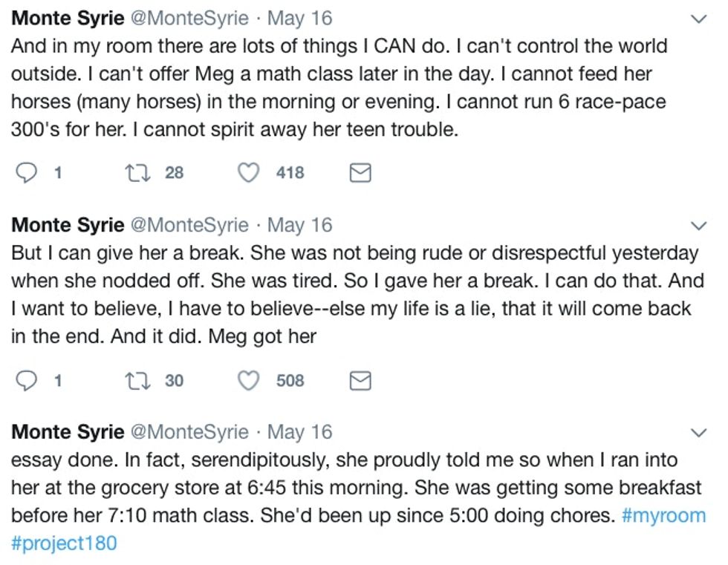728x565 pixels.
Task: Reply to the tweet with 418 likes
Action: [27, 173]
